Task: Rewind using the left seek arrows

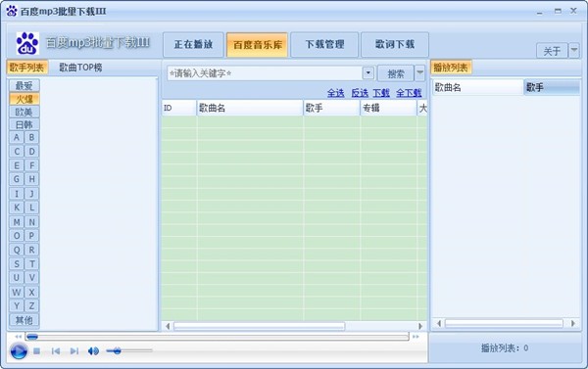Action: [x=18, y=337]
